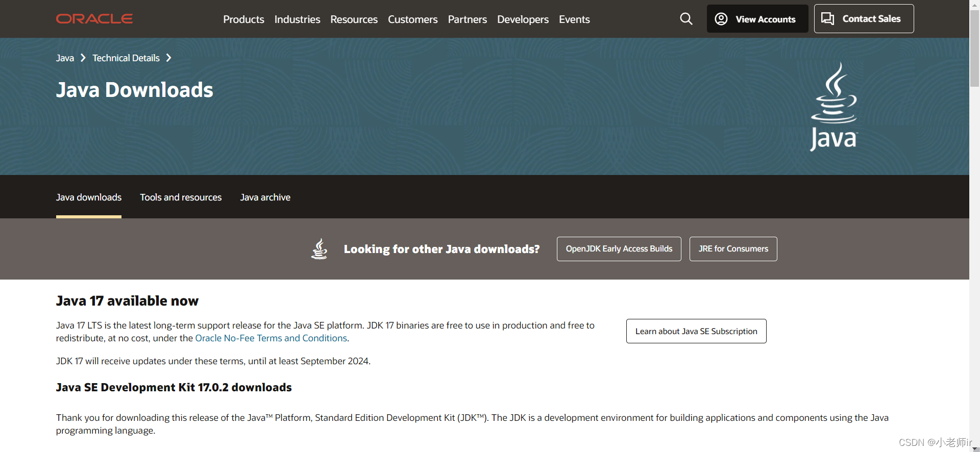Click chevron after Java breadcrumb
The image size is (980, 452).
point(83,58)
